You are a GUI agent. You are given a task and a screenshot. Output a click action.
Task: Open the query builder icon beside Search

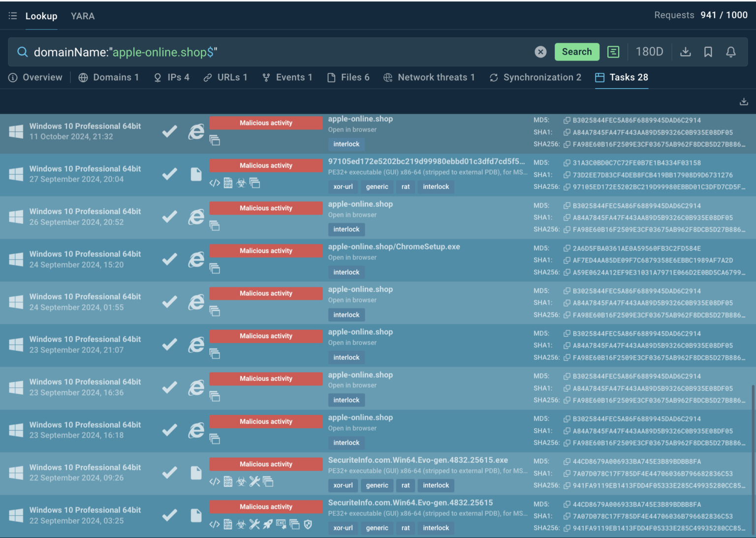click(x=613, y=52)
